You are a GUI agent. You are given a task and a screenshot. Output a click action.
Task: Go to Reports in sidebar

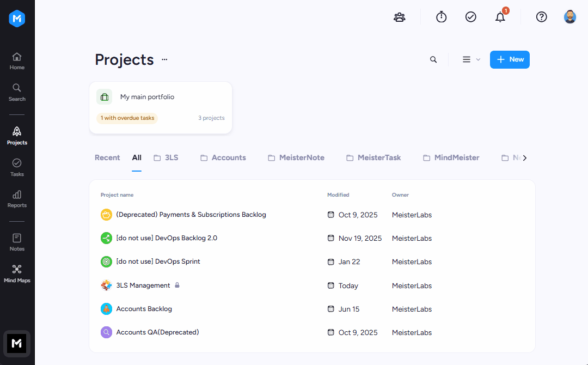(x=17, y=199)
